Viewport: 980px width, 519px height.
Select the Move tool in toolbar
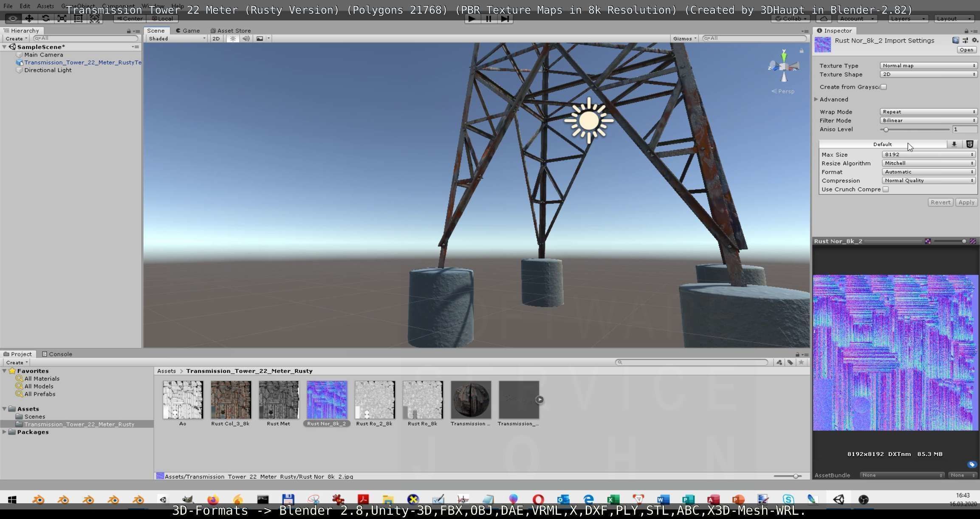coord(29,19)
